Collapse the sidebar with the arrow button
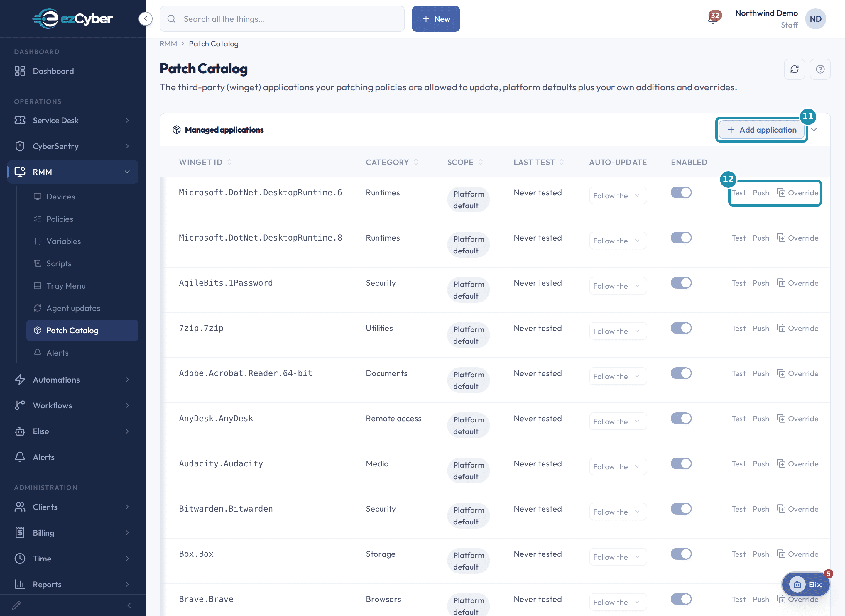 coord(146,19)
